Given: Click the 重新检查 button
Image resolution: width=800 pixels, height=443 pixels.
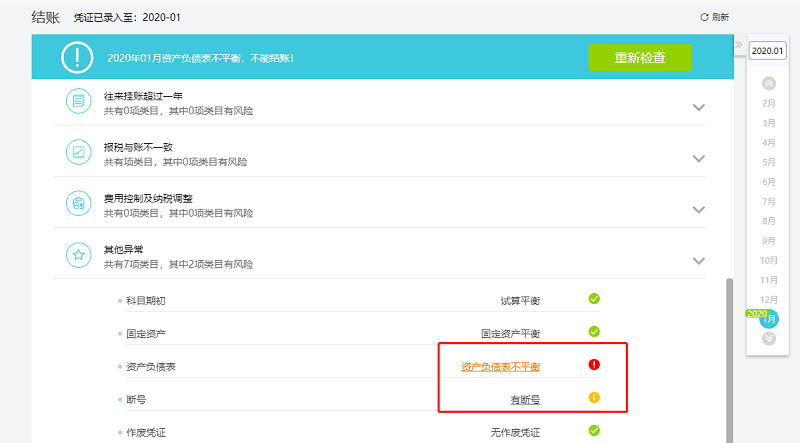Looking at the screenshot, I should [x=639, y=58].
